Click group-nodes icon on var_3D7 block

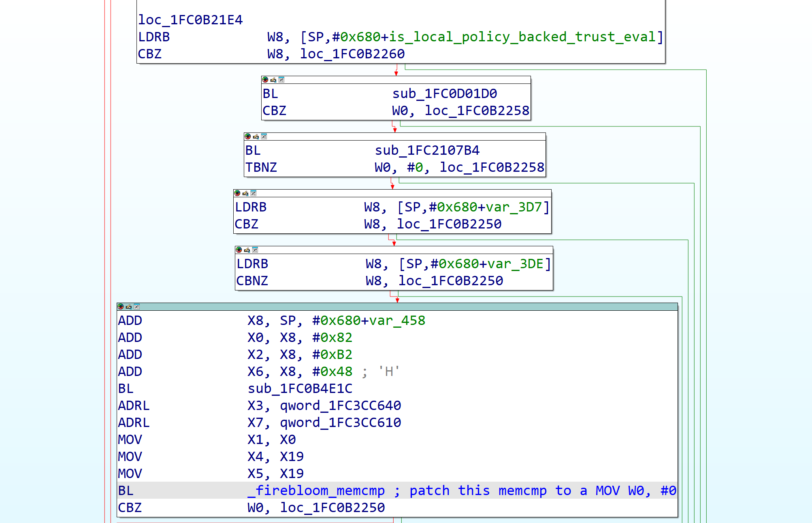pyautogui.click(x=254, y=193)
